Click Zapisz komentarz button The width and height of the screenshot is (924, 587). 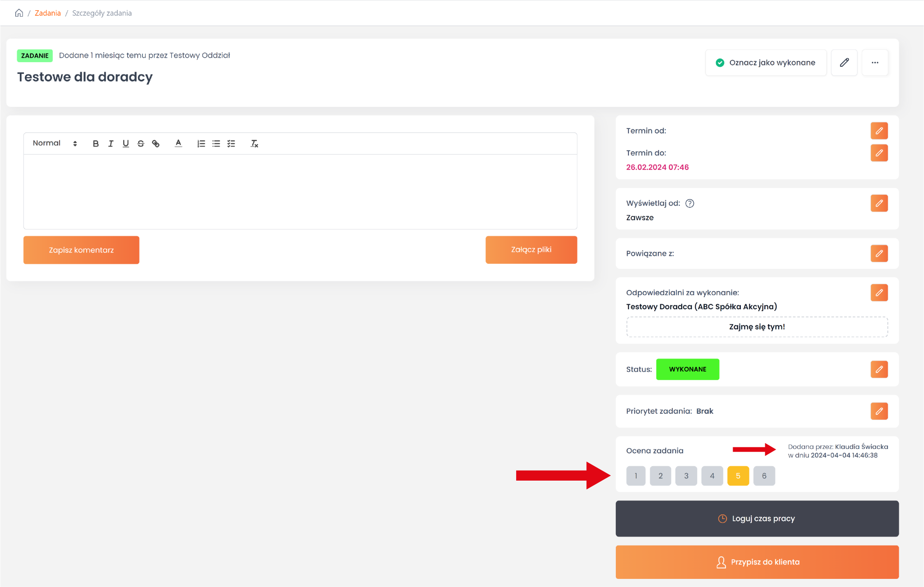pos(81,250)
